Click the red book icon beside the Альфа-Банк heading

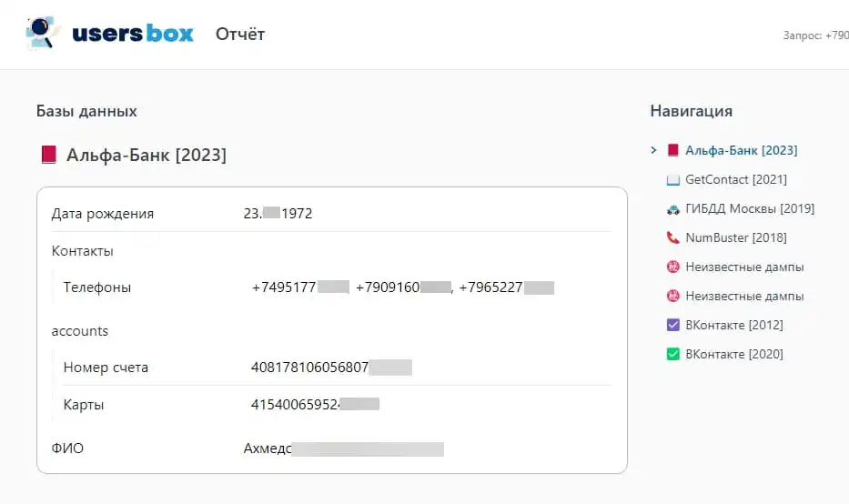(x=49, y=156)
